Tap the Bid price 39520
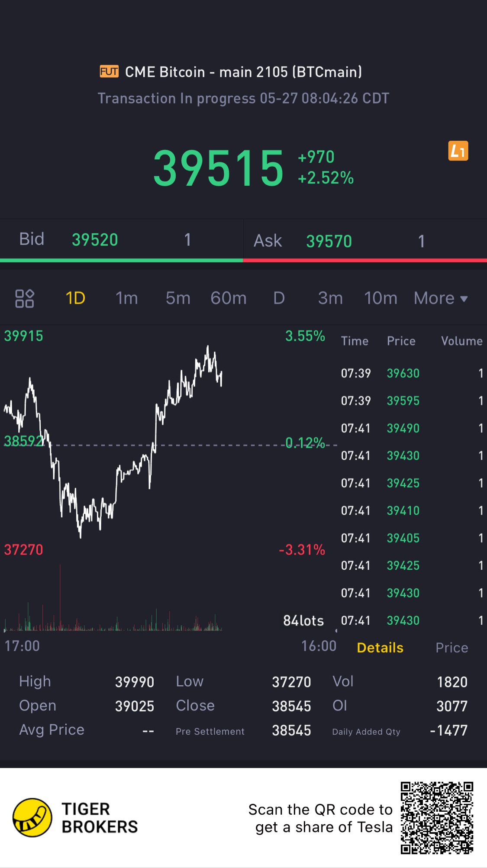The width and height of the screenshot is (487, 868). tap(95, 240)
